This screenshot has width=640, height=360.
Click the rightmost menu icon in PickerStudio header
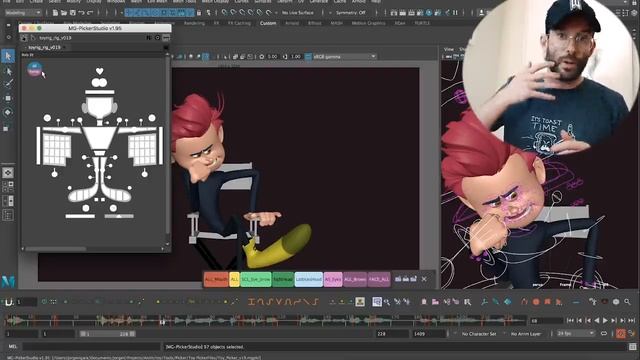(x=166, y=38)
